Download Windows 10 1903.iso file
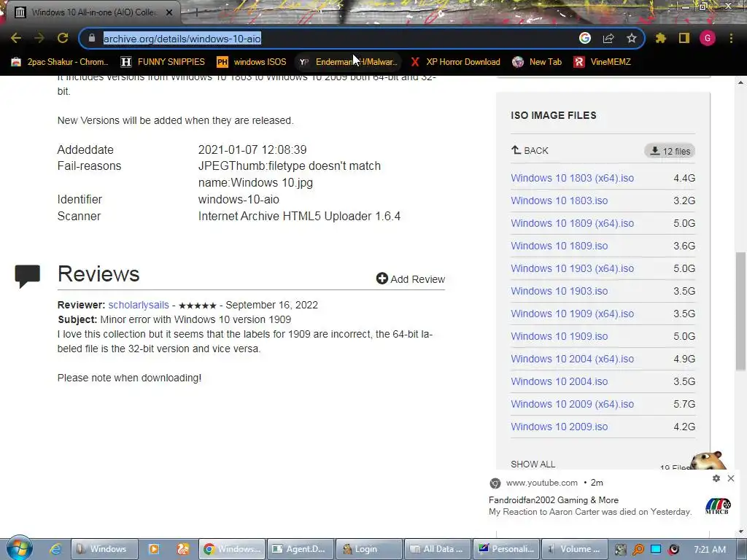 coord(560,291)
